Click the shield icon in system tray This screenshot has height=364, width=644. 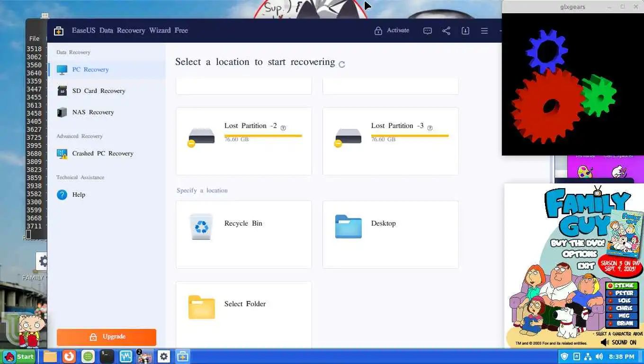coord(564,356)
